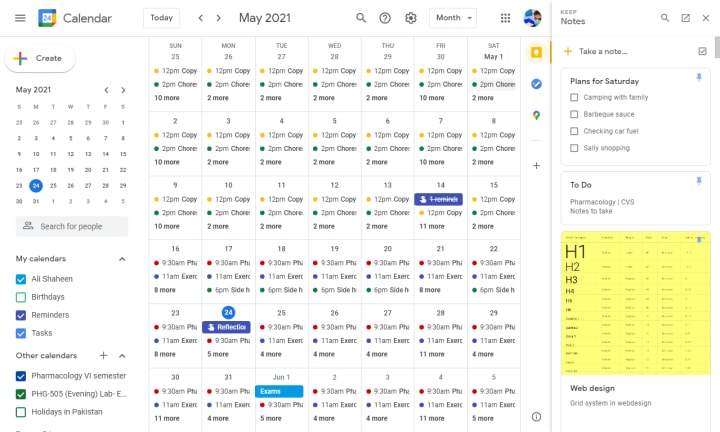Open the Reflection reminder on May 24
The width and height of the screenshot is (720, 432).
click(226, 327)
